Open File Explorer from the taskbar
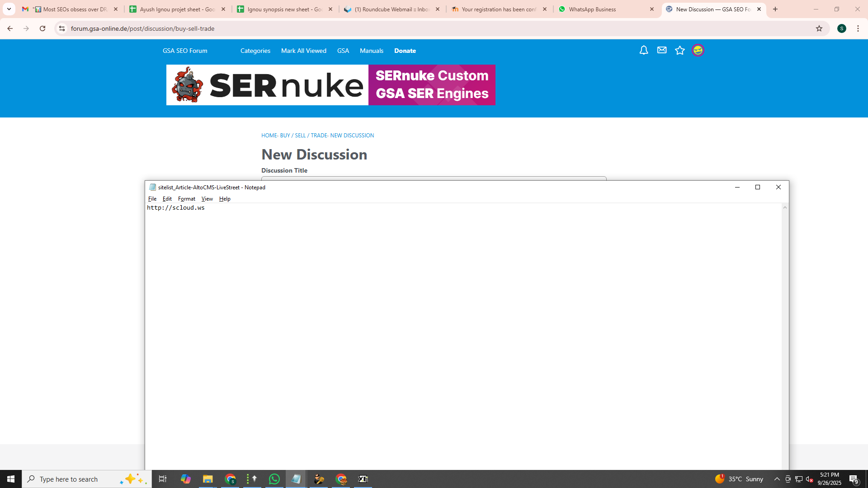The image size is (868, 488). 208,479
